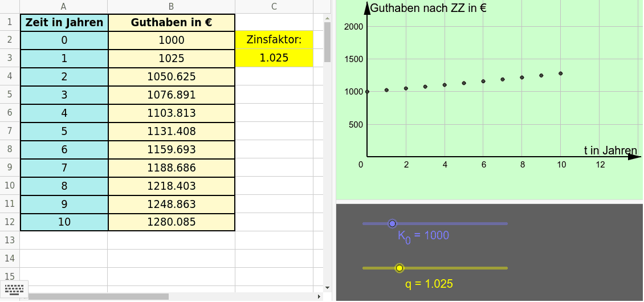Select cell containing 1000

[172, 40]
